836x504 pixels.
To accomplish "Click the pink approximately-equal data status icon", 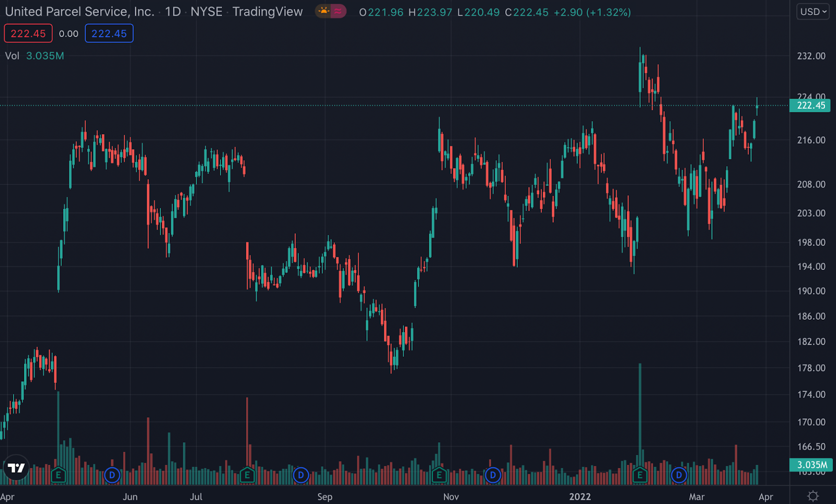I will pyautogui.click(x=338, y=11).
